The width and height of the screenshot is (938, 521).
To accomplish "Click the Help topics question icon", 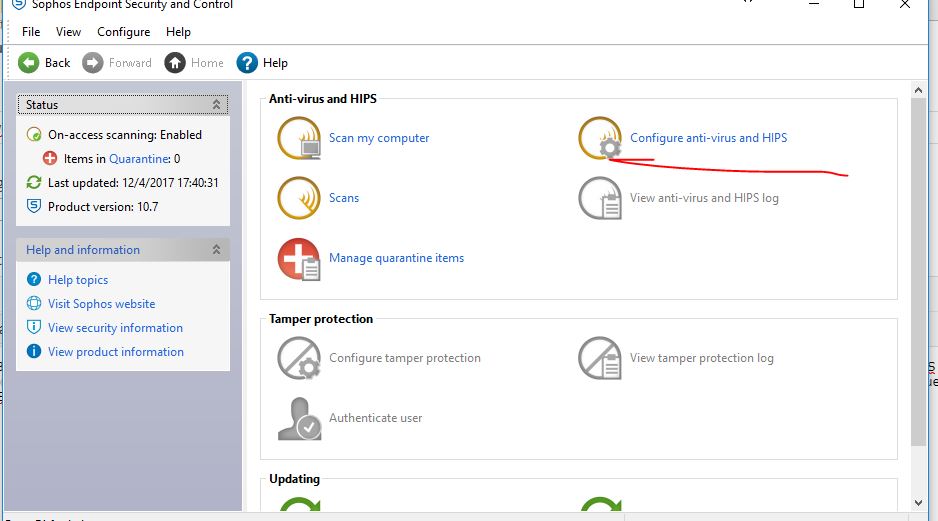I will click(34, 279).
